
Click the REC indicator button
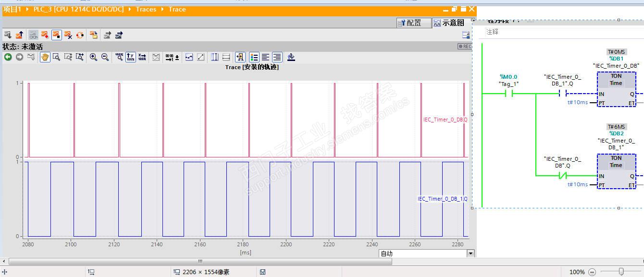click(465, 47)
